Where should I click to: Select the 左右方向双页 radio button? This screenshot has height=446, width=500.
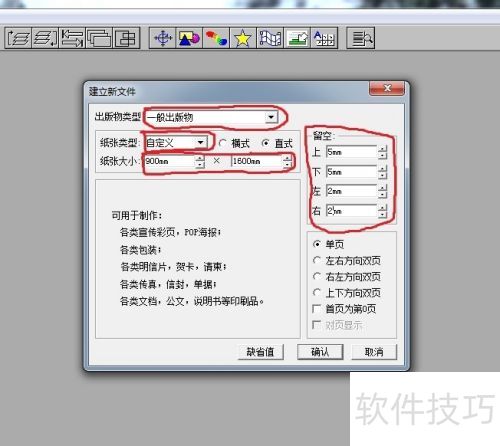click(317, 260)
